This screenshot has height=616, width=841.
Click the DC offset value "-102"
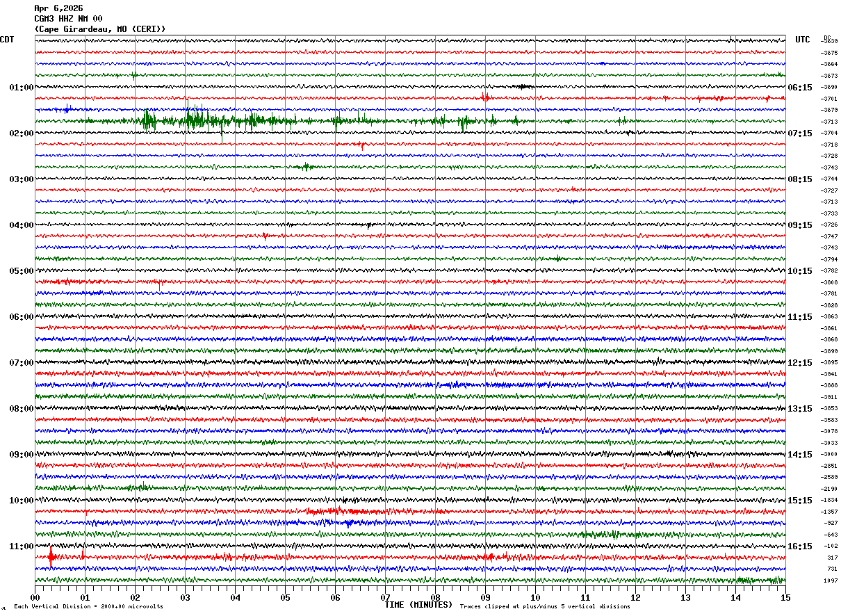click(831, 546)
